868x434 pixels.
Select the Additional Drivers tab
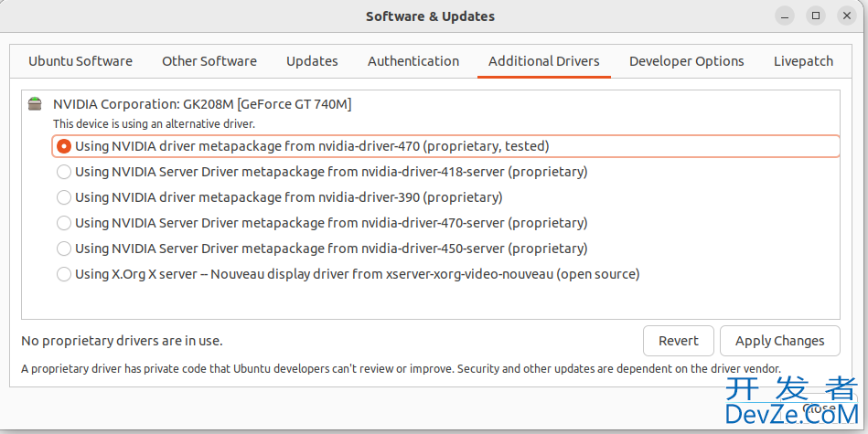click(x=544, y=61)
